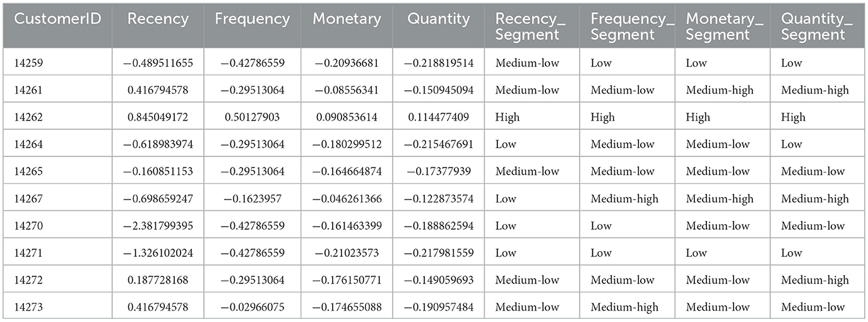
Task: Click the Quantity value 0.114477409
Action: pyautogui.click(x=438, y=117)
